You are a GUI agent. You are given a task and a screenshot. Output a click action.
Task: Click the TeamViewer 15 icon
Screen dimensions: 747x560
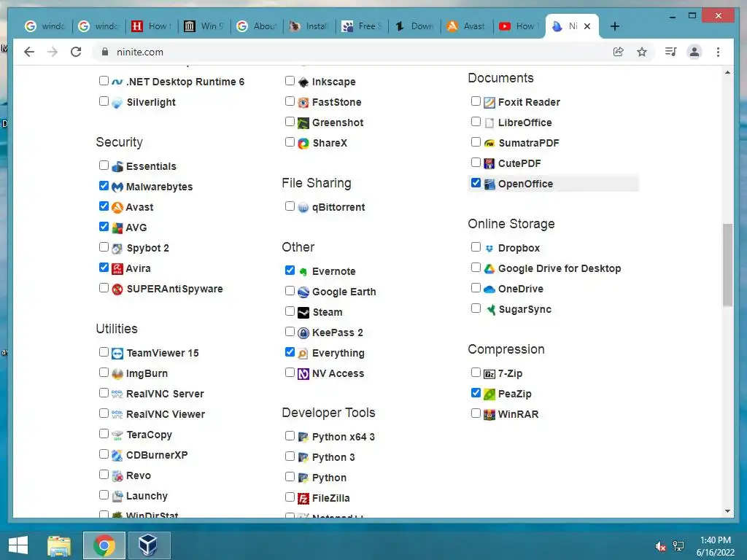click(117, 354)
